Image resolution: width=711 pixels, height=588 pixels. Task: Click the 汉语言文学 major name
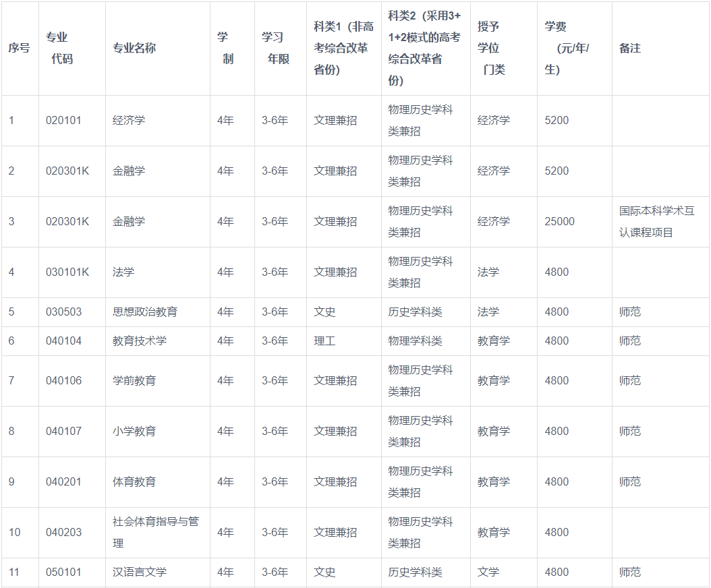140,572
